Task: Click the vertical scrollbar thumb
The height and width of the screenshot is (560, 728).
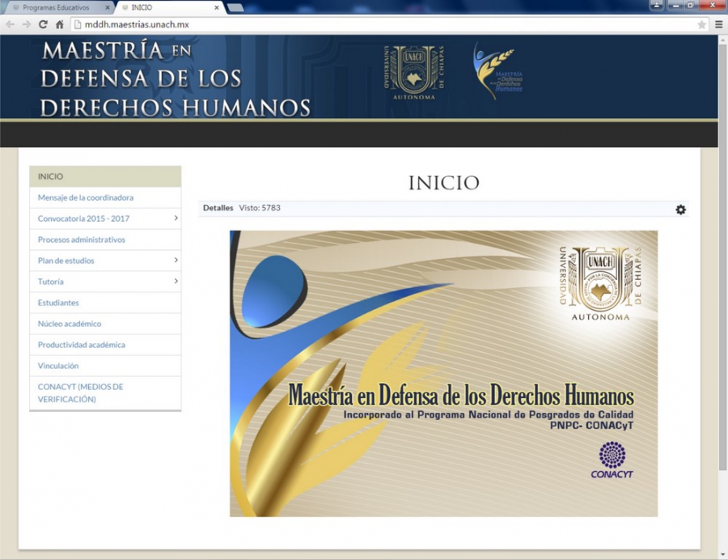Action: [x=722, y=257]
